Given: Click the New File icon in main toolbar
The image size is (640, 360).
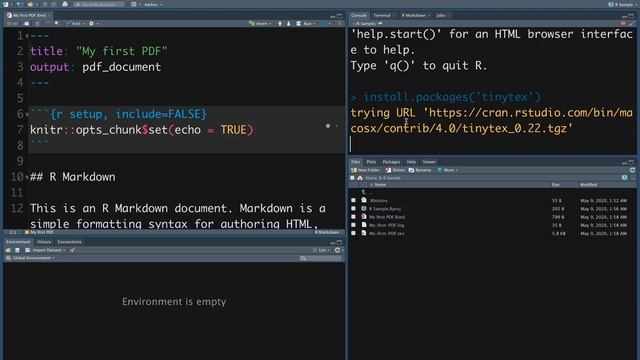Looking at the screenshot, I should pos(6,4).
